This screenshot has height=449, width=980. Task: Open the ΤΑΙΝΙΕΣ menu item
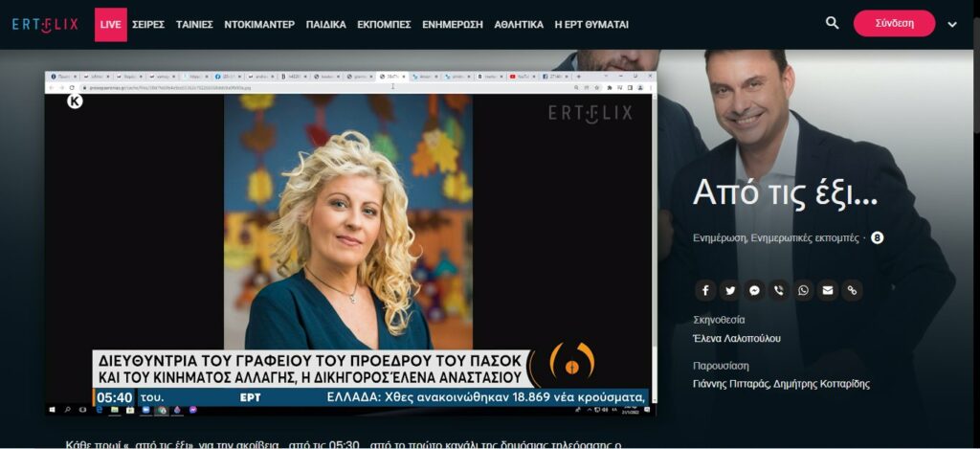point(194,24)
